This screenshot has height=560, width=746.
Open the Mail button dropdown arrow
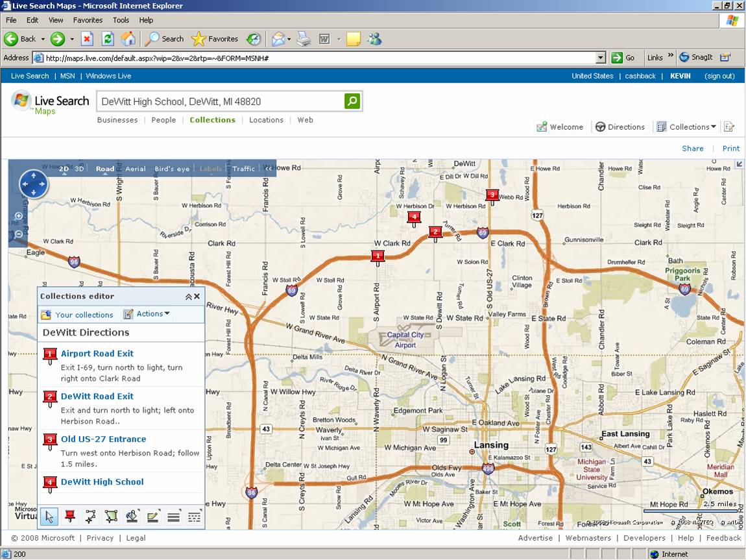point(289,39)
